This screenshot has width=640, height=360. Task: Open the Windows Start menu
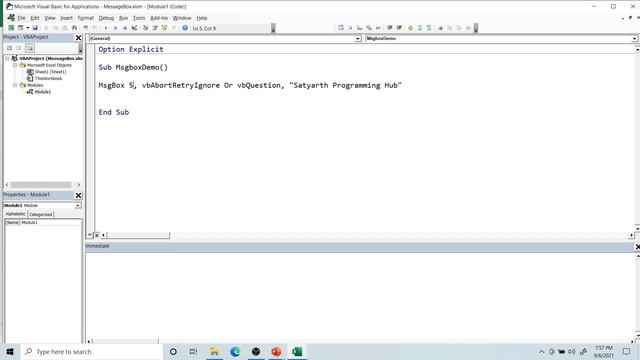pos(10,351)
